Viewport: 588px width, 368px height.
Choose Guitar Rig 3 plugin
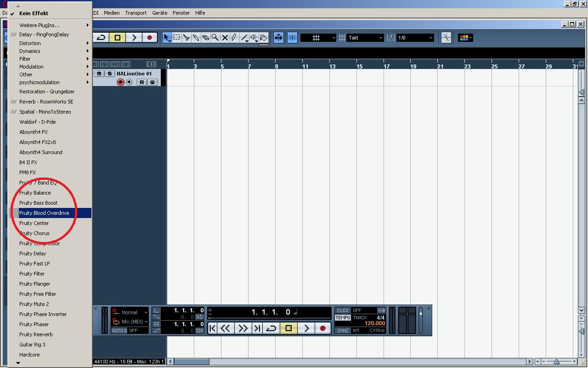(x=50, y=345)
